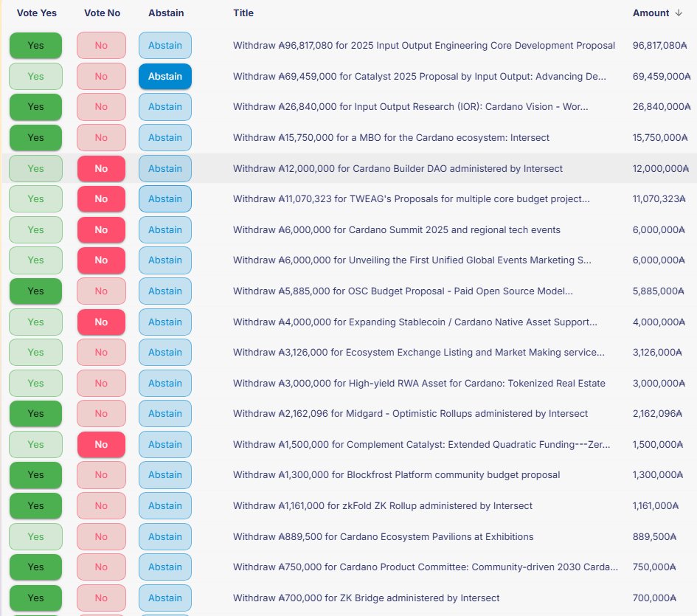
Task: Abstain on TWEAG's Proposals row
Action: 165,198
